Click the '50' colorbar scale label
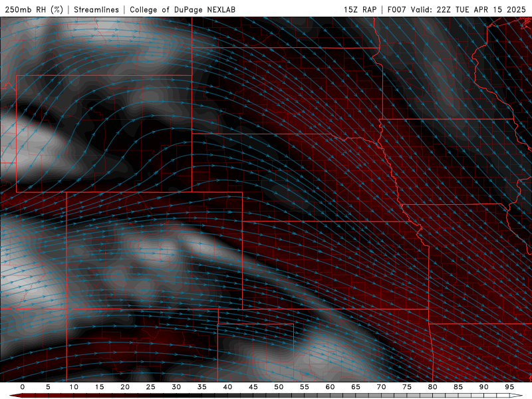Image resolution: width=532 pixels, height=399 pixels. [x=279, y=387]
